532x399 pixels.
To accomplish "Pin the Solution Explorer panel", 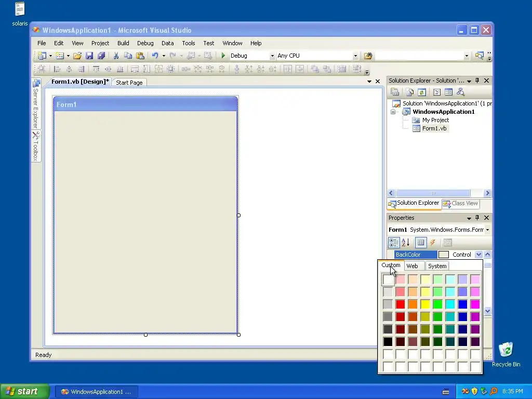I will point(477,81).
